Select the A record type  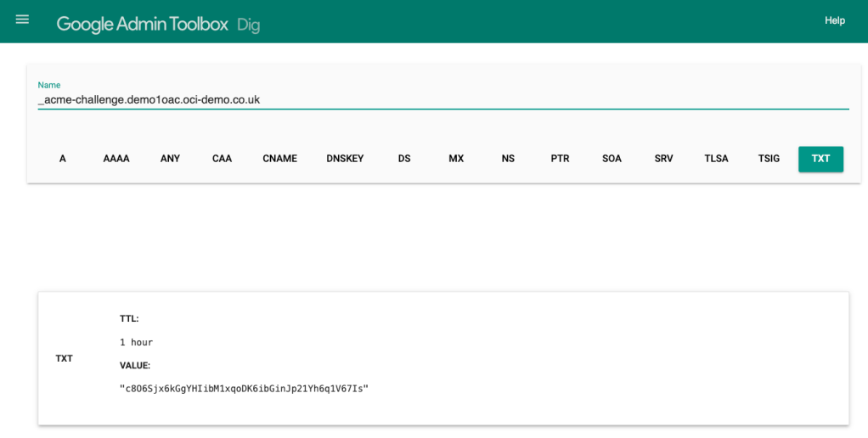(x=63, y=159)
